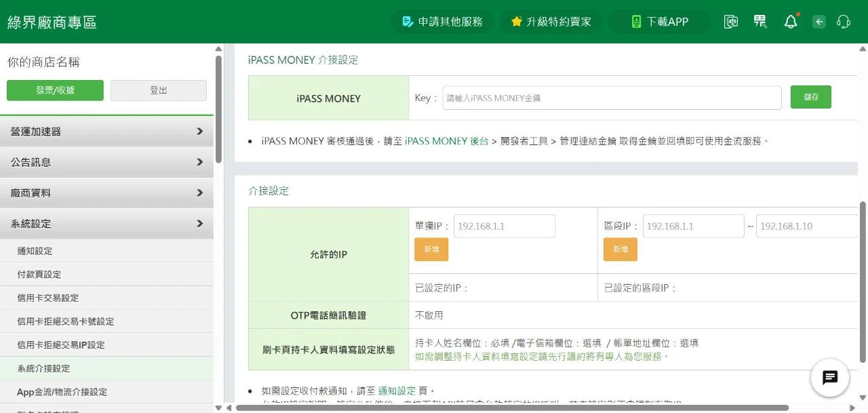Open the 申請其他服務 button in header
Viewport: 868px width, 413px height.
click(441, 22)
